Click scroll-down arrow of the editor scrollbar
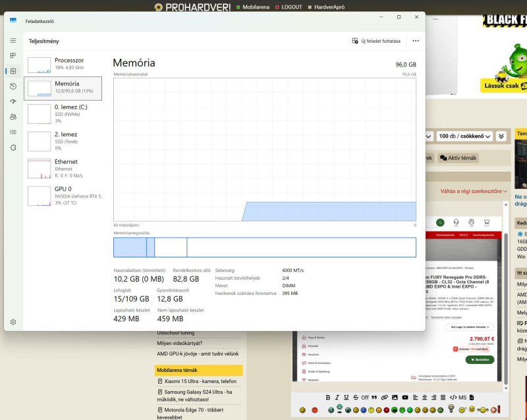 pyautogui.click(x=506, y=388)
